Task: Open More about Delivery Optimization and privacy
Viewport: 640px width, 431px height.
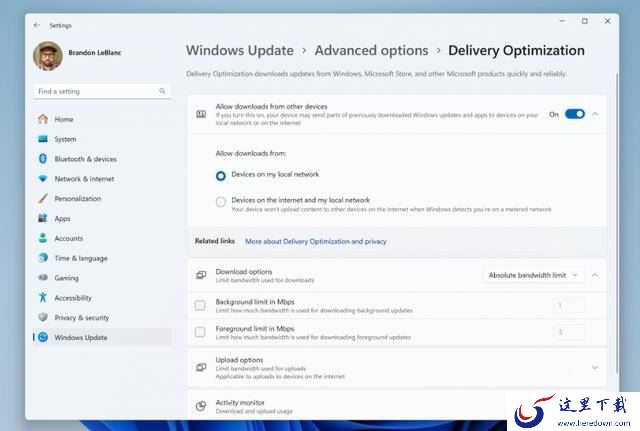Action: (x=316, y=241)
